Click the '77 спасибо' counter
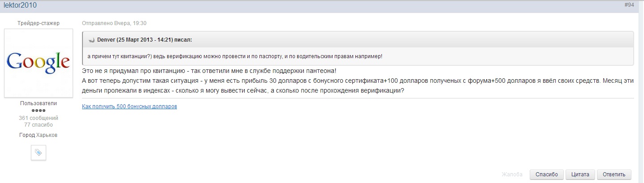This screenshot has width=644, height=183. pyautogui.click(x=39, y=125)
